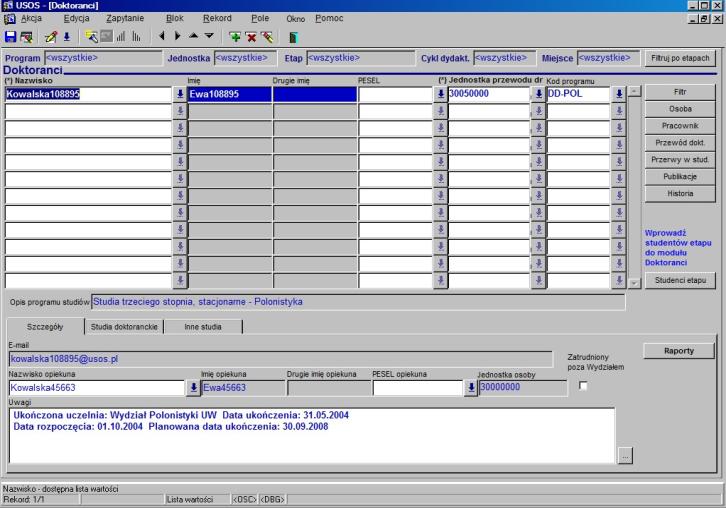Click the Pracownik button
Viewport: 726px width, 508px height.
pos(680,125)
